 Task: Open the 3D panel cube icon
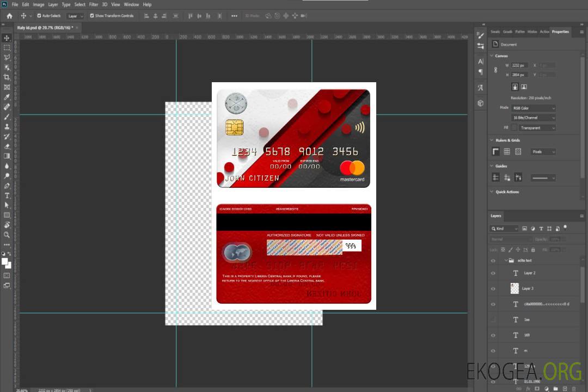point(480,103)
